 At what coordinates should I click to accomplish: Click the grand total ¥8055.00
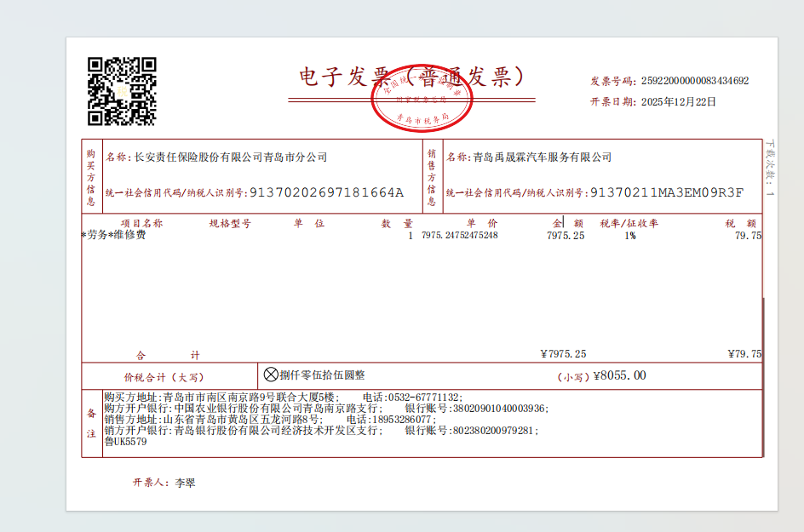pyautogui.click(x=619, y=375)
